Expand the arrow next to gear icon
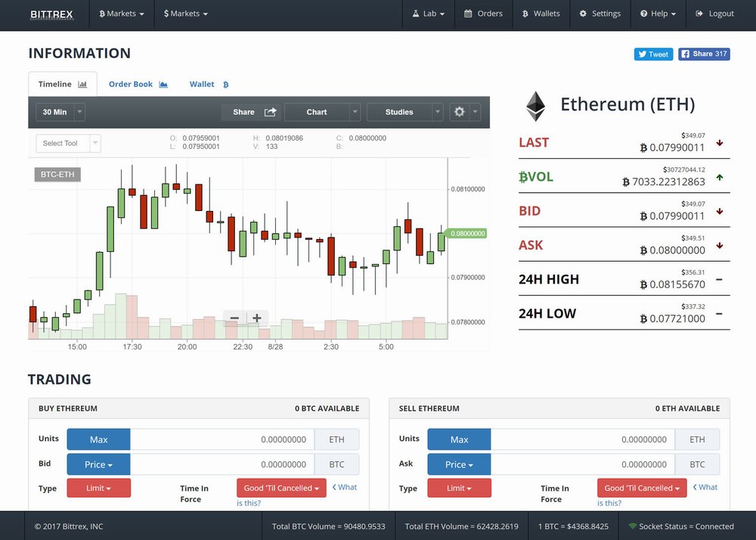Viewport: 756px width, 540px height. point(475,112)
